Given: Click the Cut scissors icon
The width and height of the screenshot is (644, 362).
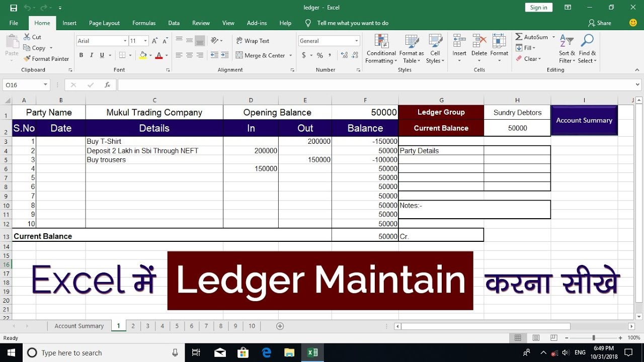Looking at the screenshot, I should point(27,37).
